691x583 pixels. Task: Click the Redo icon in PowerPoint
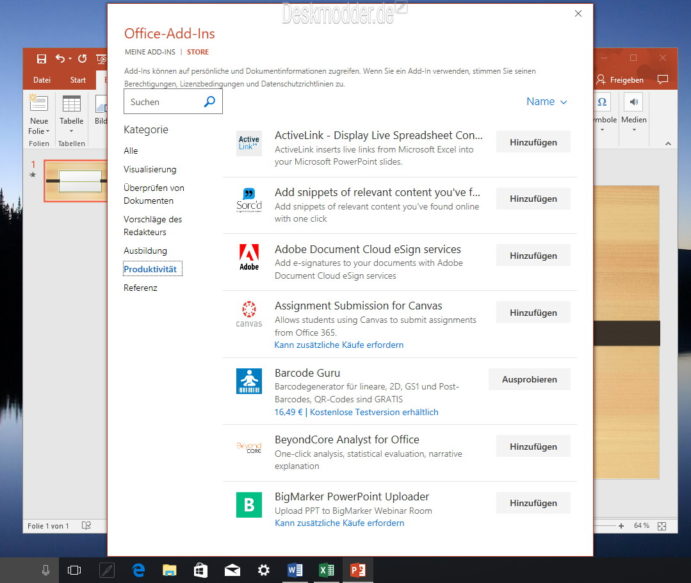pos(82,59)
